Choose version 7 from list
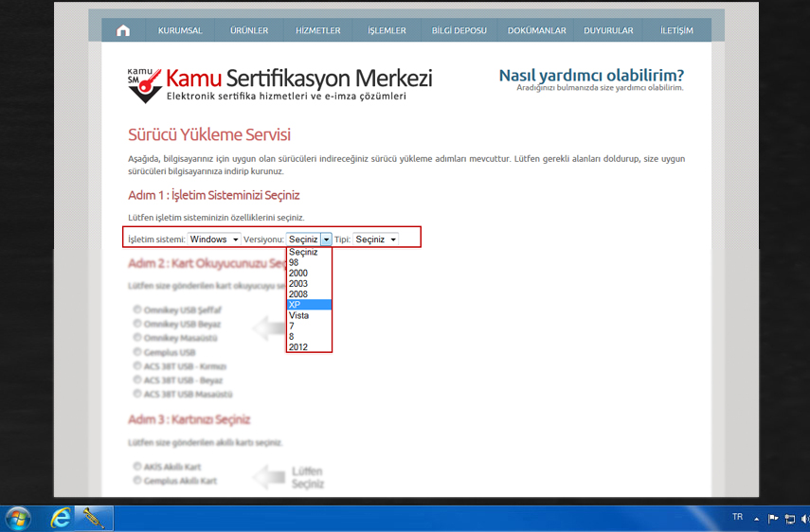The width and height of the screenshot is (810, 532). (309, 326)
